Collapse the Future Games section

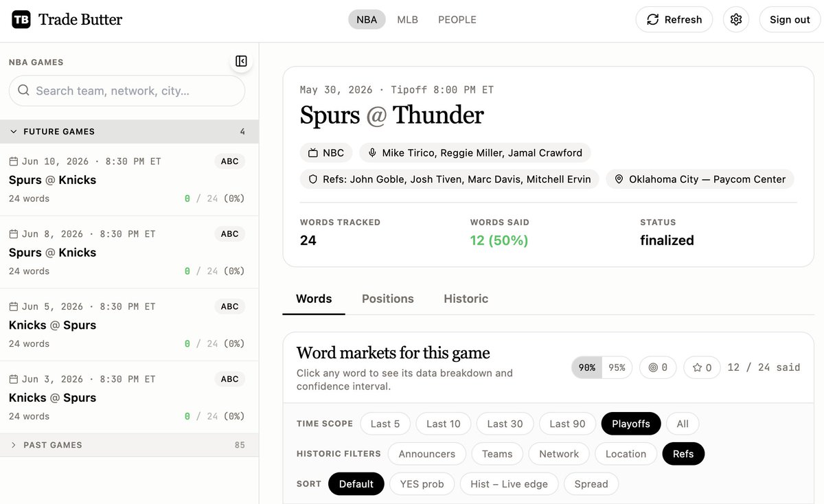click(x=129, y=131)
